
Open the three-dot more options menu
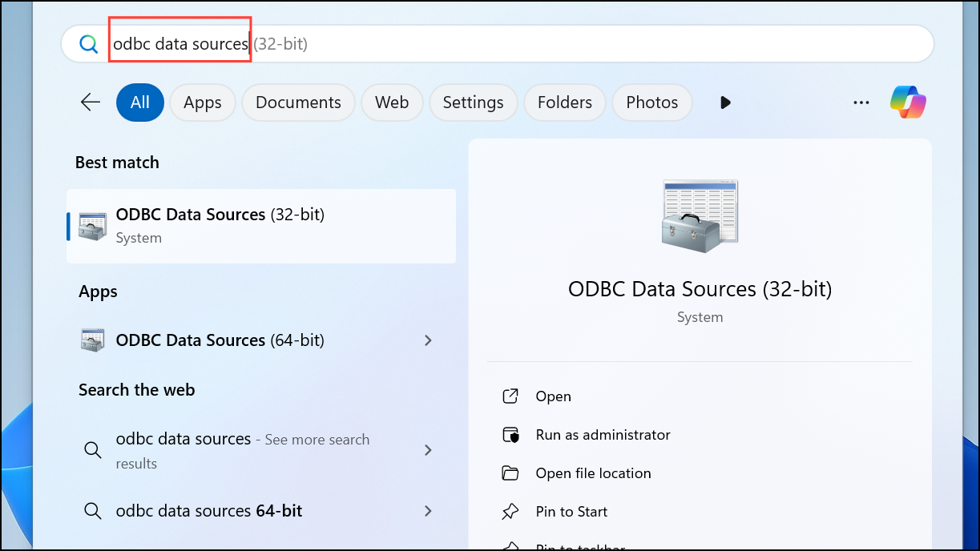[861, 102]
